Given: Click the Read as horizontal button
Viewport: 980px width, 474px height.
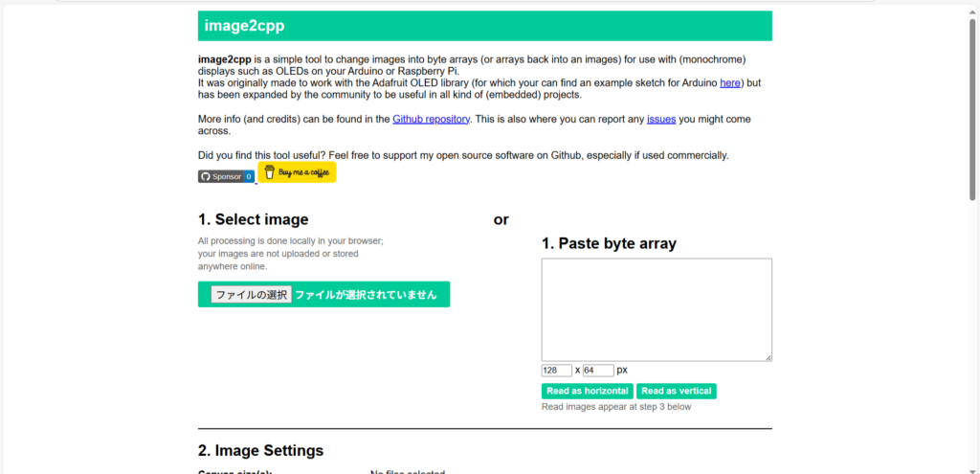Looking at the screenshot, I should [x=588, y=391].
